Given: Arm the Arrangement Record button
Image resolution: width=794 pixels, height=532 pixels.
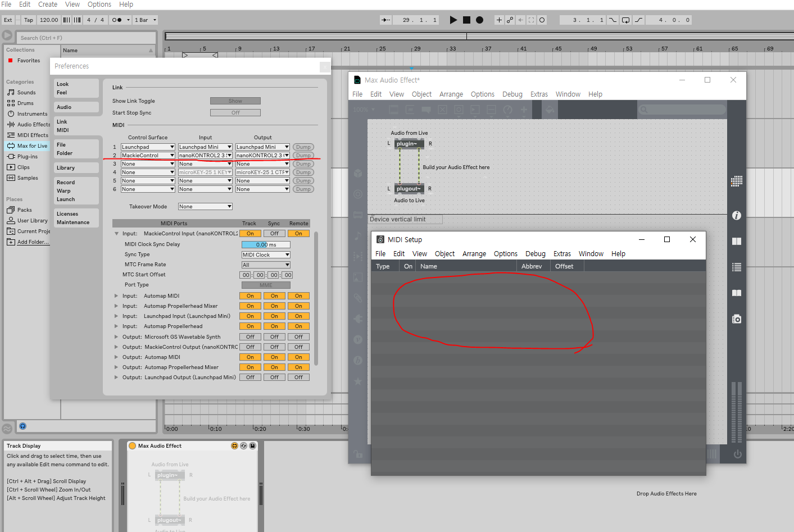Looking at the screenshot, I should pyautogui.click(x=479, y=20).
